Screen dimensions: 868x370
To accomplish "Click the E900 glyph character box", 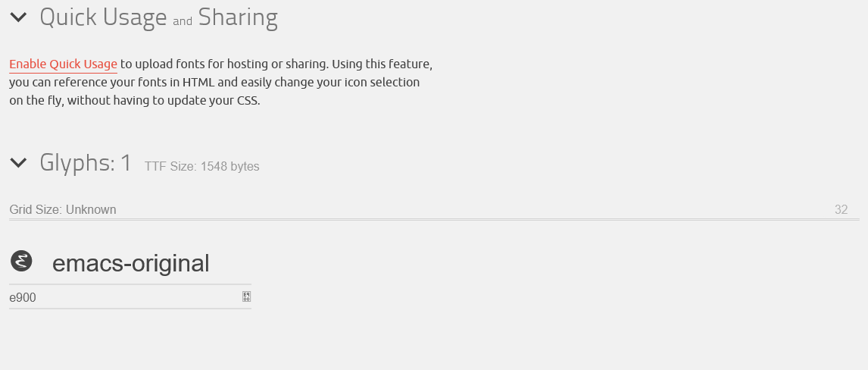I will tap(246, 296).
